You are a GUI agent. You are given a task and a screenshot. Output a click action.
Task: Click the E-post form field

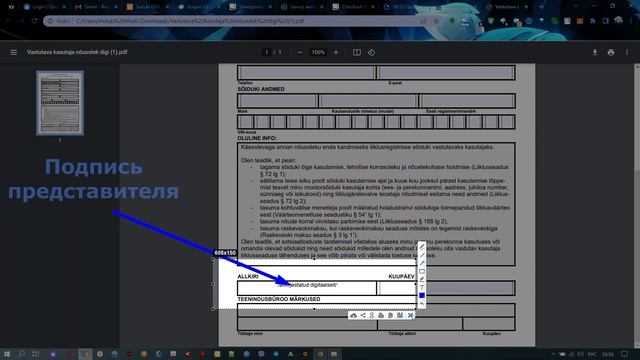(446, 73)
